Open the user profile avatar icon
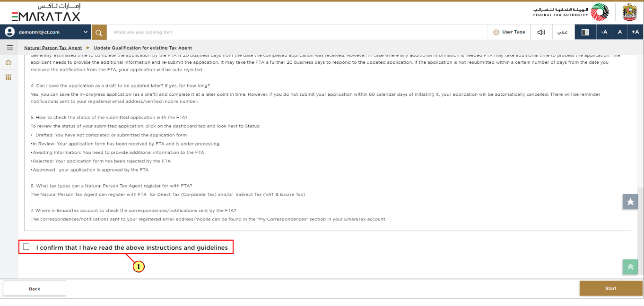 point(9,32)
